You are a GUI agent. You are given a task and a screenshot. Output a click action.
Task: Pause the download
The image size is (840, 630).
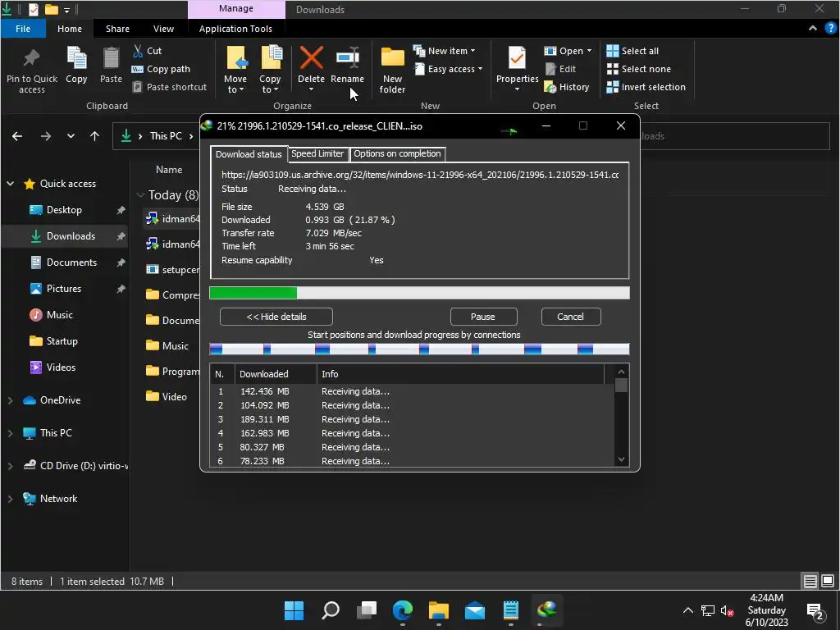click(482, 317)
